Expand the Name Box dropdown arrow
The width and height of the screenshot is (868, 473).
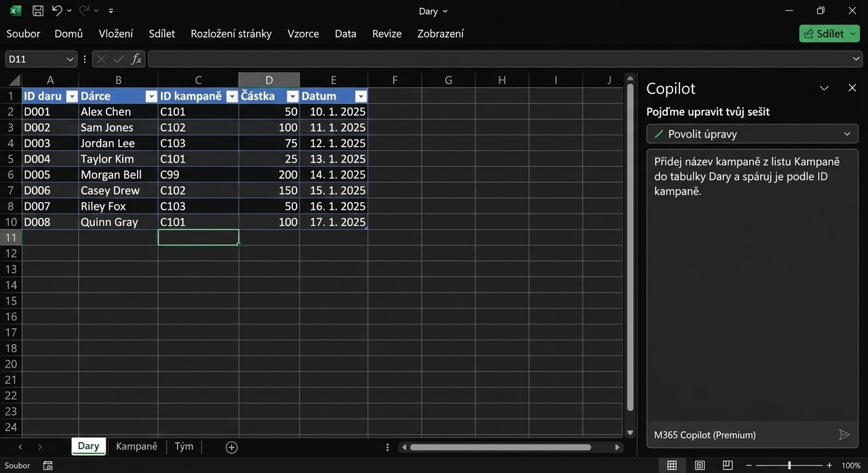70,59
